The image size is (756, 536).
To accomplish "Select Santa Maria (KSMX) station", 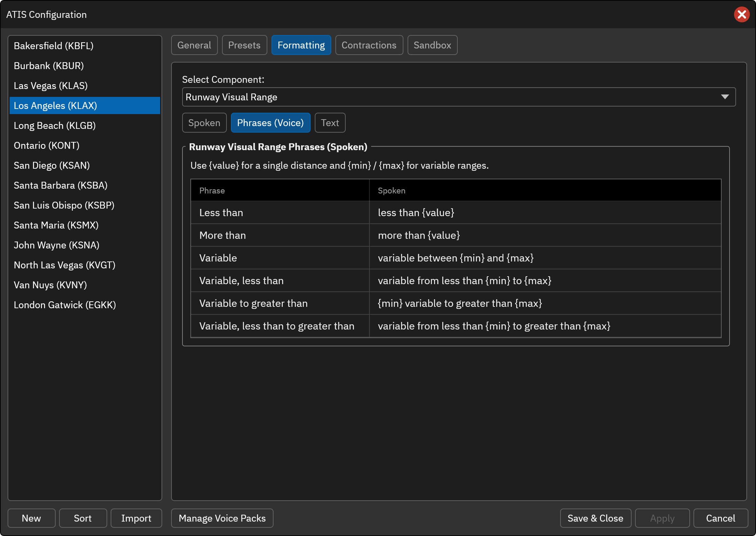I will pos(85,225).
